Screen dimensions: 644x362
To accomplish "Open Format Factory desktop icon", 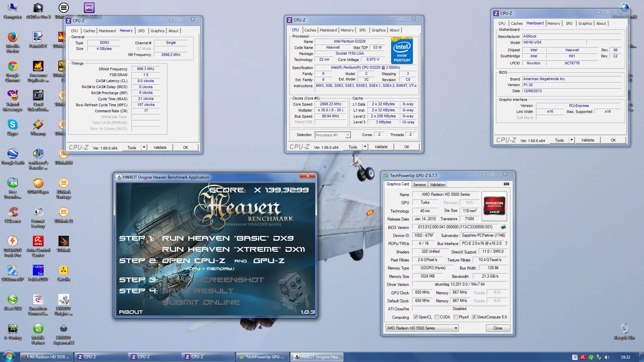I will tap(38, 217).
